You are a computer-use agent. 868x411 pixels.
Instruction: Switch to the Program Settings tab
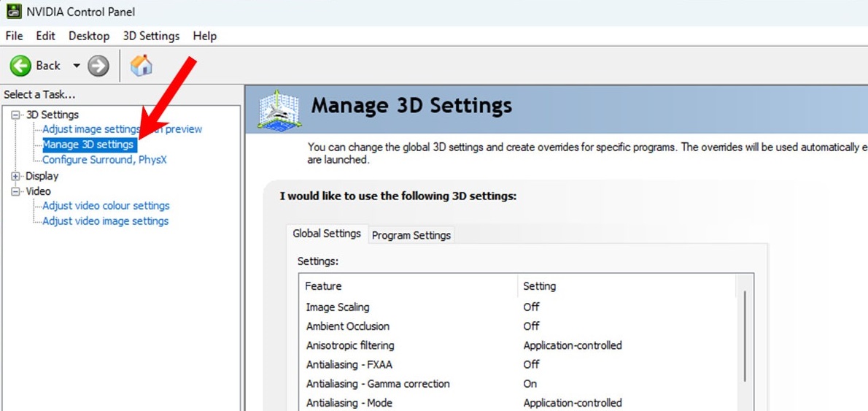click(x=411, y=235)
